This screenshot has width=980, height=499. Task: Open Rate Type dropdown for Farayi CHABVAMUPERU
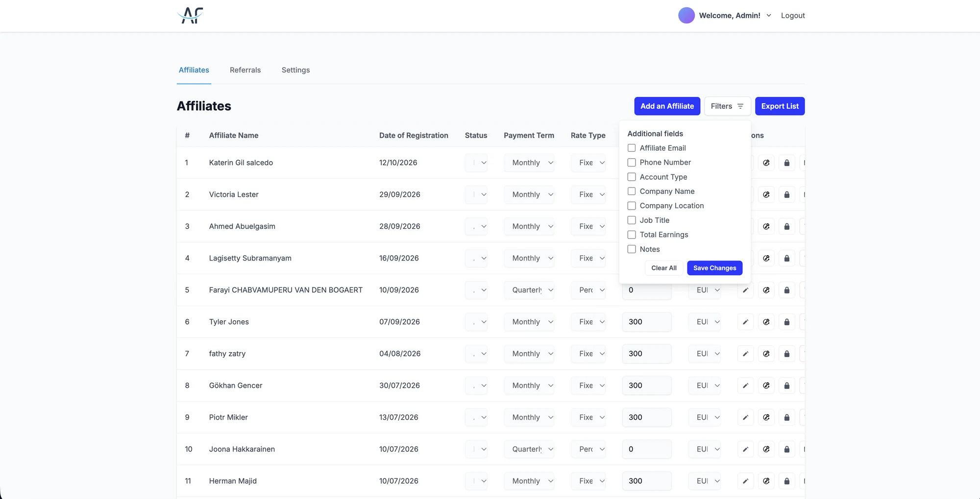[x=588, y=290]
